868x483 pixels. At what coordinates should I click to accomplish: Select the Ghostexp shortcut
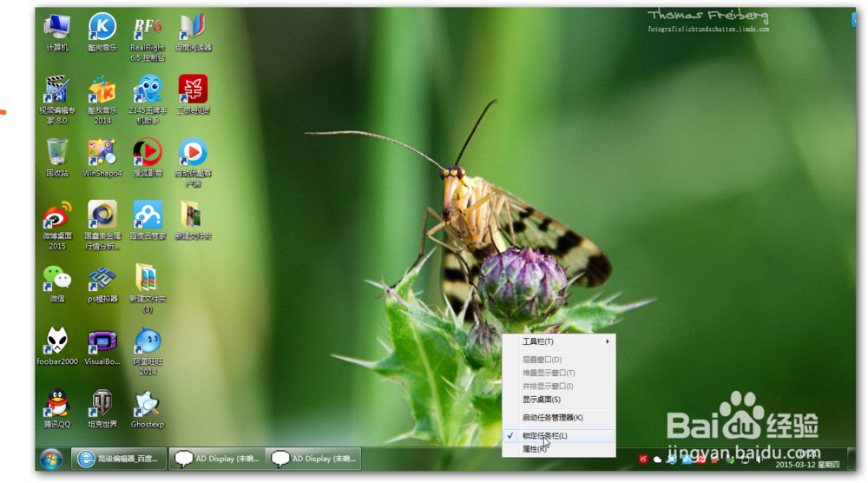click(148, 409)
